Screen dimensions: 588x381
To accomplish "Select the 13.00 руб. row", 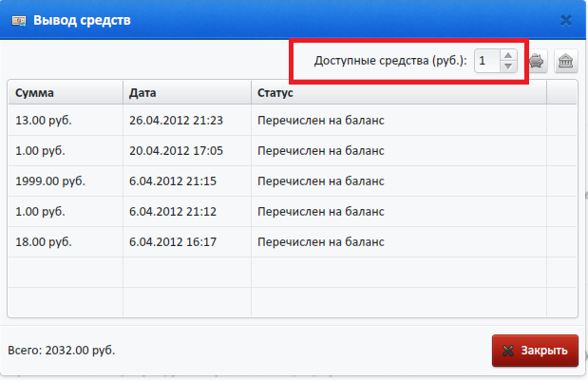I will [293, 120].
